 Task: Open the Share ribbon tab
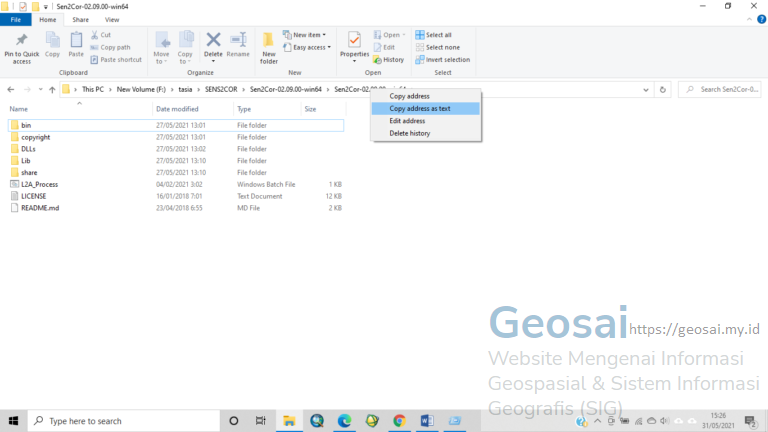80,19
